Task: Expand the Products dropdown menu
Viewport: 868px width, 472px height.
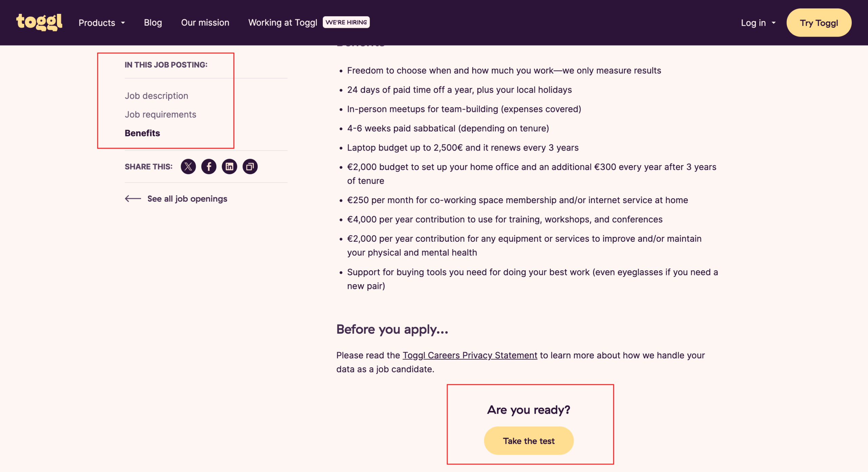Action: 102,23
